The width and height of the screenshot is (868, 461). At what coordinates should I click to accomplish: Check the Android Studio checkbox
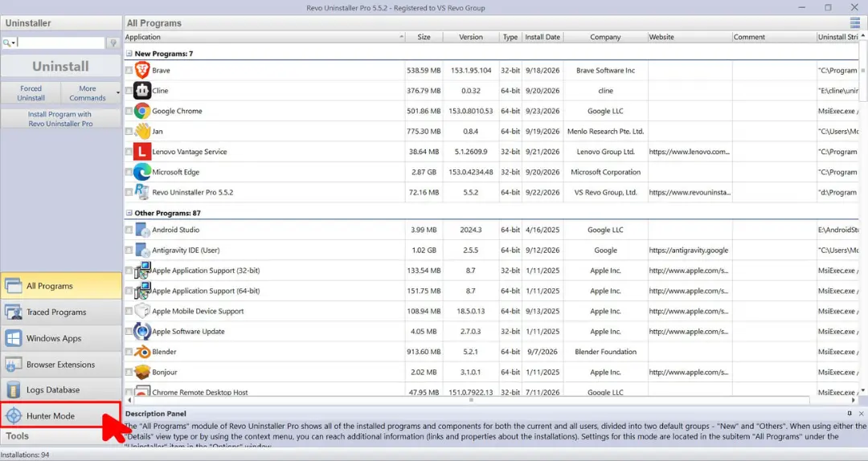[x=129, y=230]
